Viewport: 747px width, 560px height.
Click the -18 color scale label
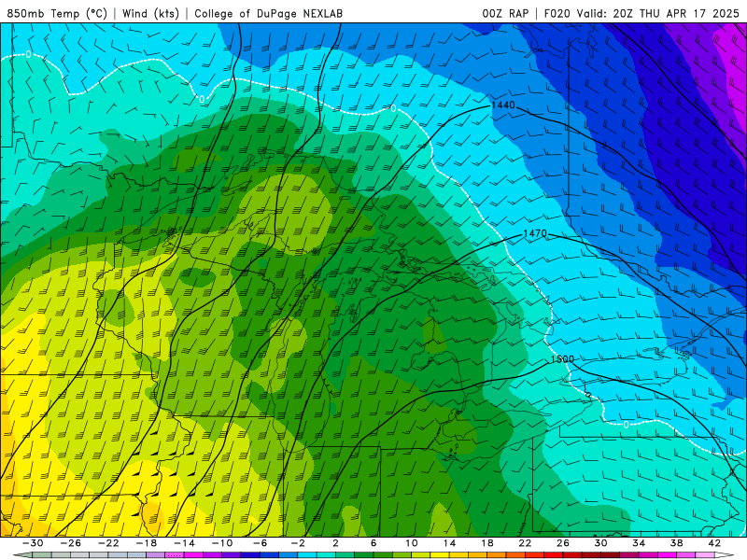click(x=147, y=543)
